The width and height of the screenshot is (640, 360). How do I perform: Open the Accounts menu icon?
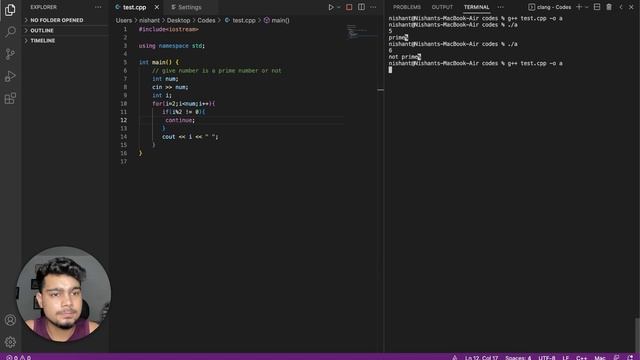click(x=10, y=320)
